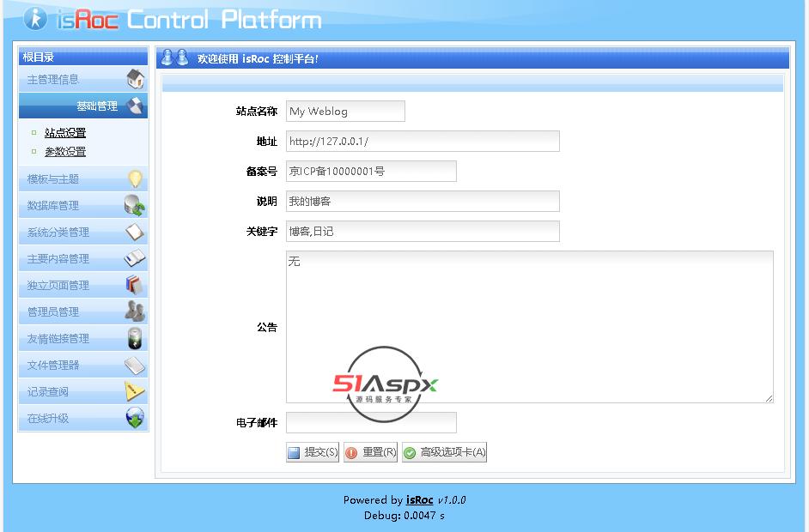Click the 备案号 input field
Image resolution: width=809 pixels, height=532 pixels.
372,171
